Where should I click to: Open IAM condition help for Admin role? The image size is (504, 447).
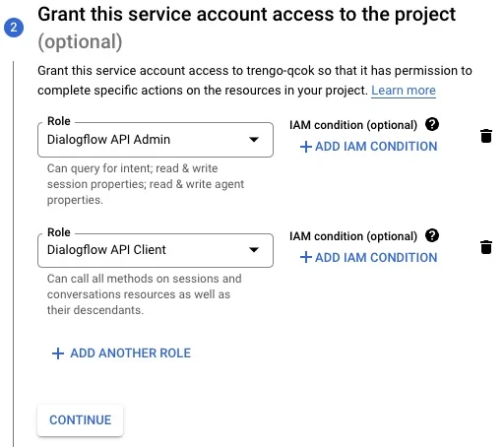click(x=432, y=124)
